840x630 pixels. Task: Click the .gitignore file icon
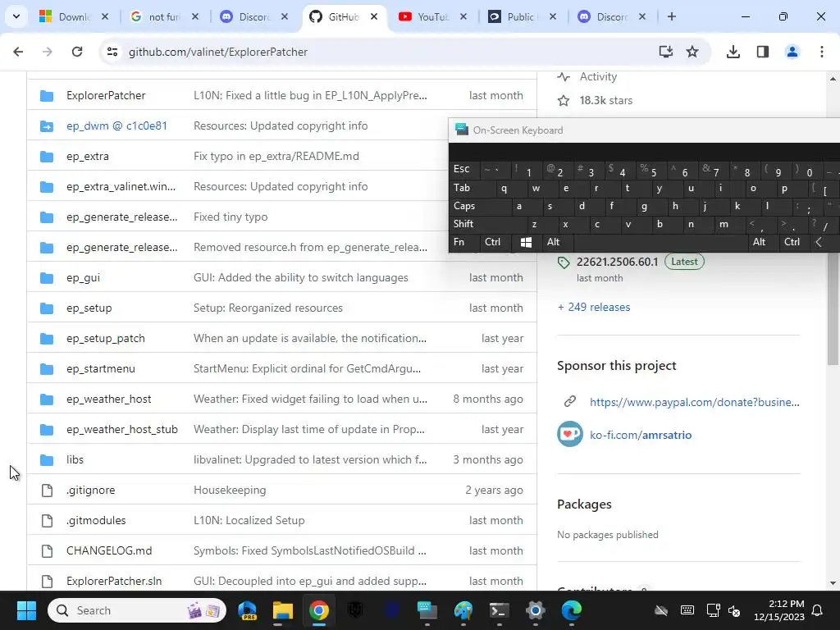pyautogui.click(x=47, y=491)
